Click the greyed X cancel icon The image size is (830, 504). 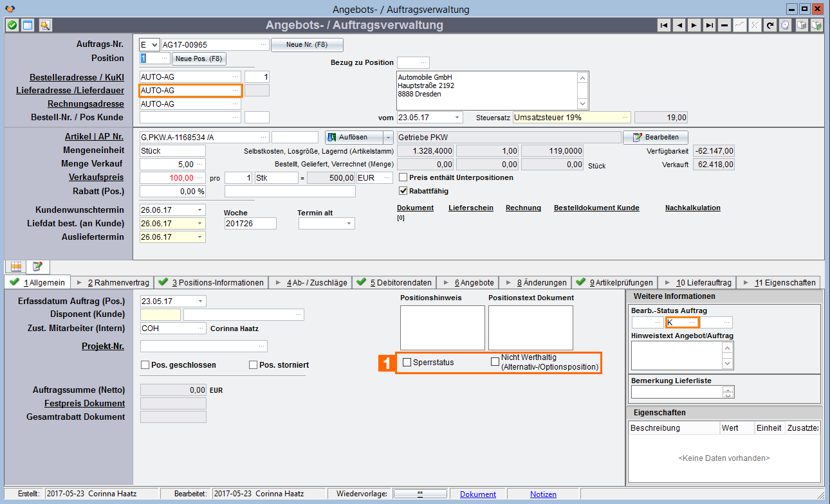[x=755, y=25]
